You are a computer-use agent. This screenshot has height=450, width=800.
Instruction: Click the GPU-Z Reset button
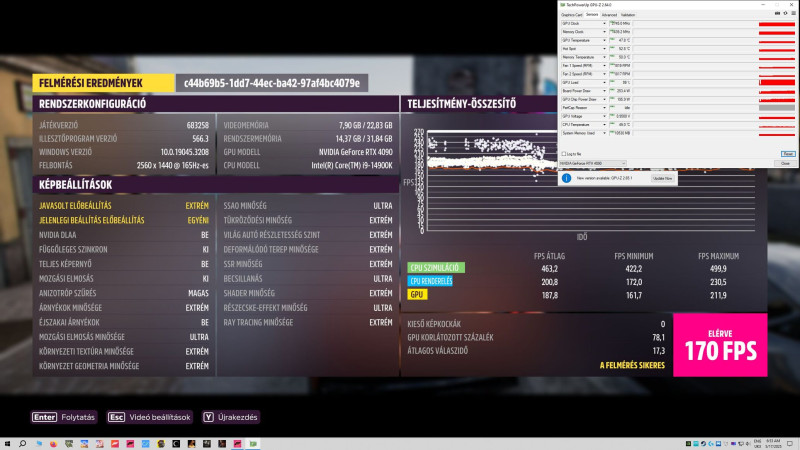[x=788, y=154]
